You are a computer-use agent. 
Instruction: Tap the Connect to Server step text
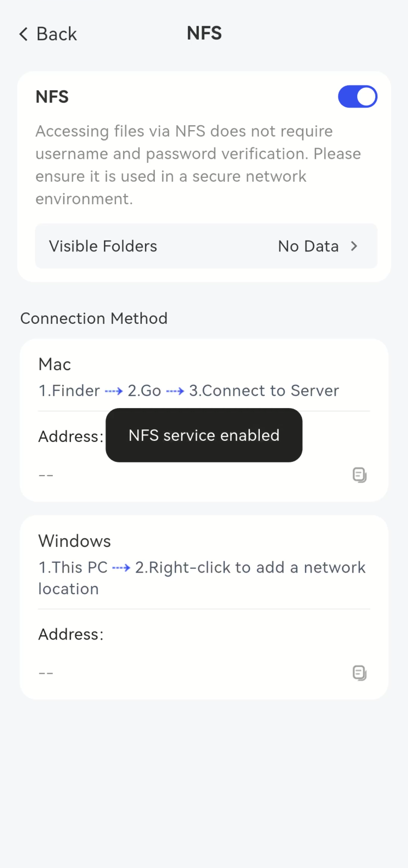point(264,391)
